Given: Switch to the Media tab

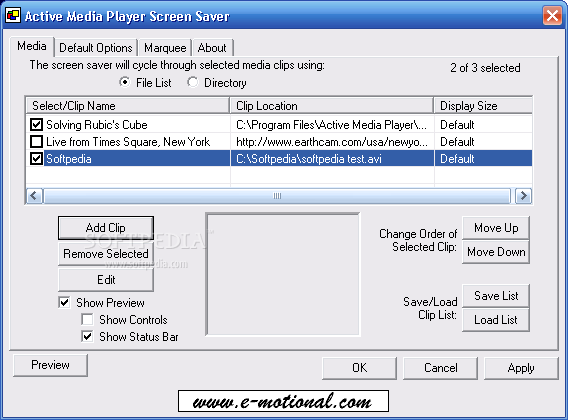Looking at the screenshot, I should click(x=32, y=46).
